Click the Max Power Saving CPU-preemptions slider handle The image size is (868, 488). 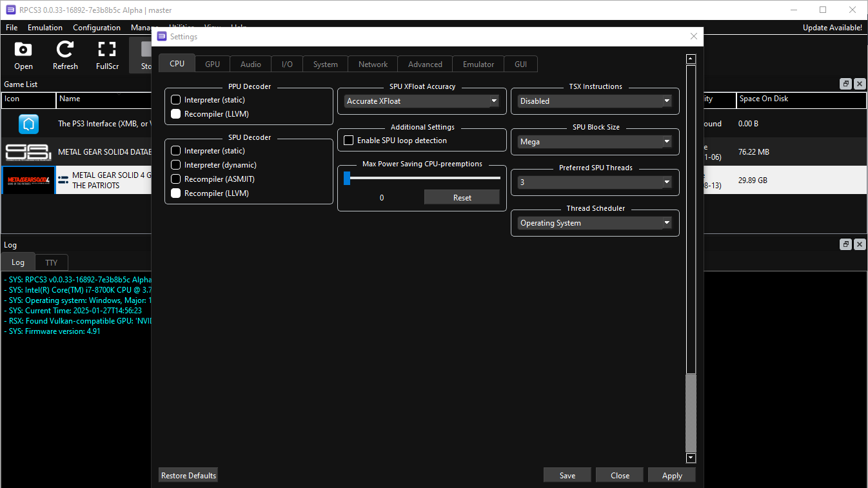[347, 178]
